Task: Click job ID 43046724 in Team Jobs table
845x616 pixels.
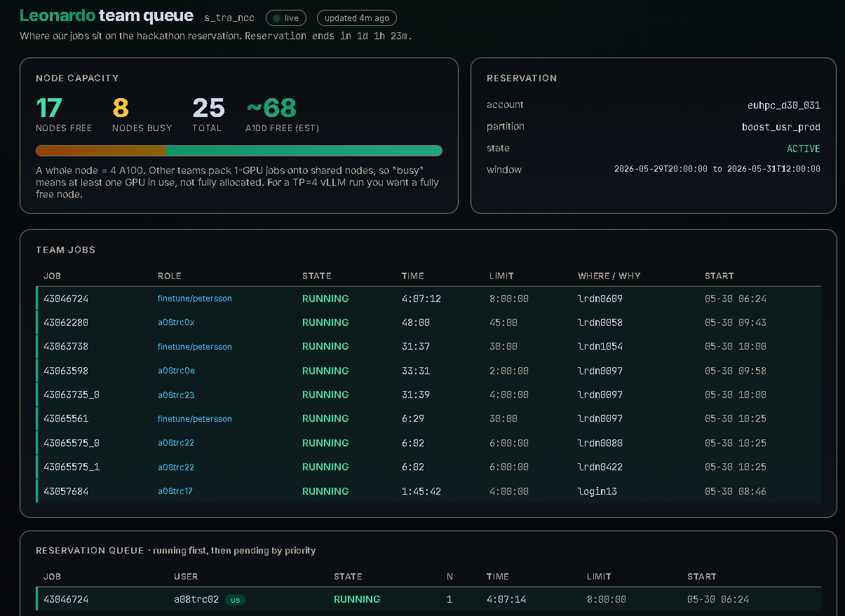Action: (x=66, y=299)
